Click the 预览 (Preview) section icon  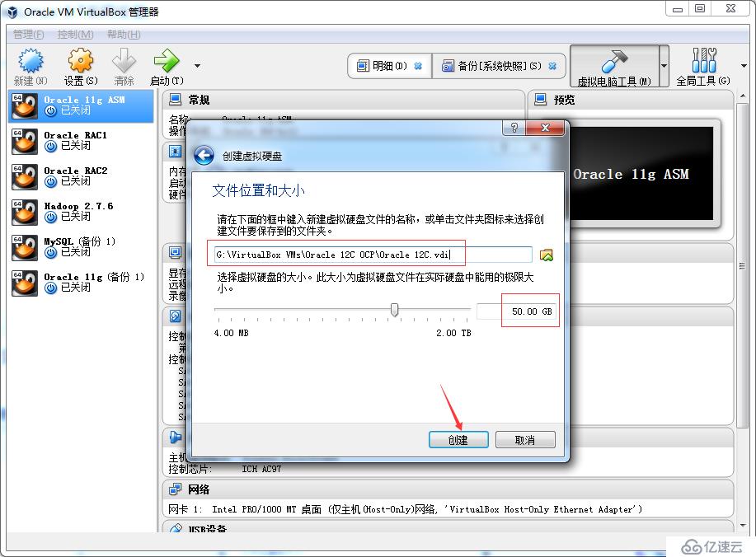[541, 100]
